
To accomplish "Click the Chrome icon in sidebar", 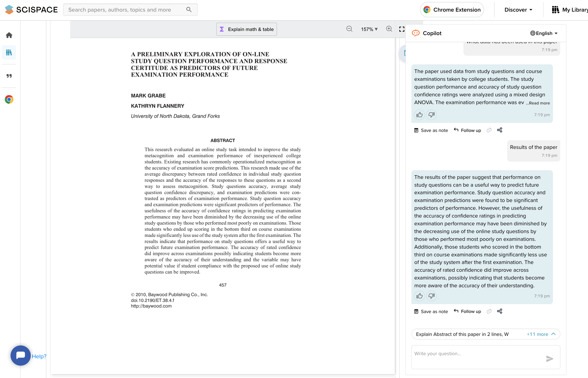I will 9,99.
